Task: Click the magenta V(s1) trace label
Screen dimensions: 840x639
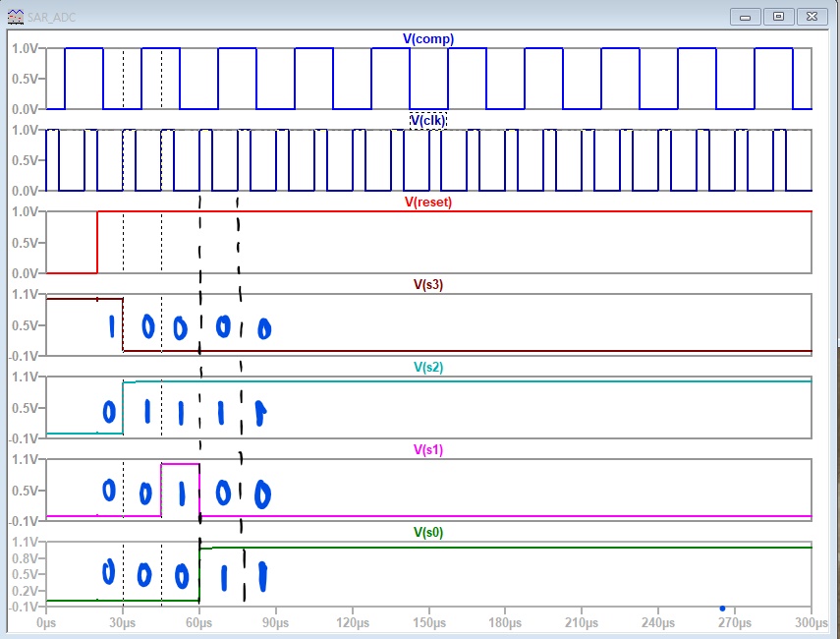Action: 428,450
